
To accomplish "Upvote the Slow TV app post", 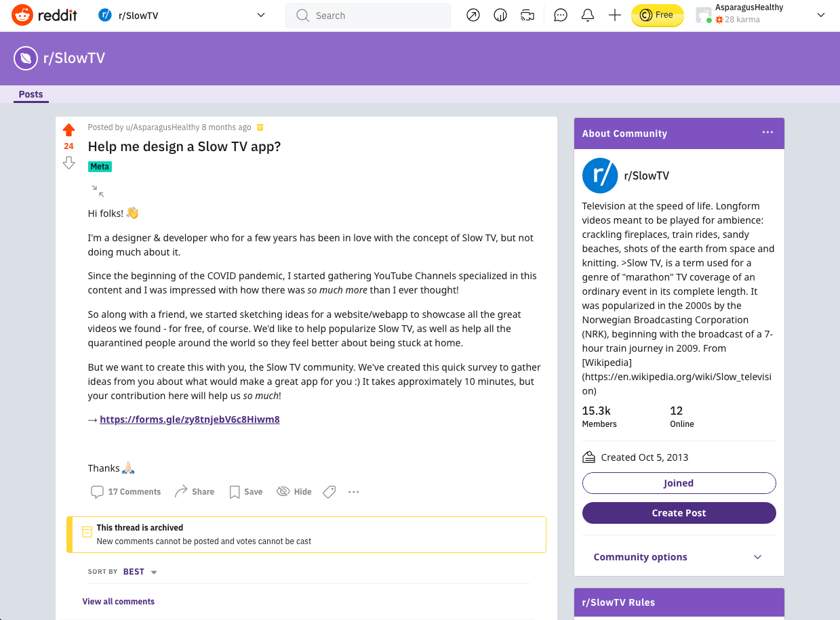I will 68,129.
